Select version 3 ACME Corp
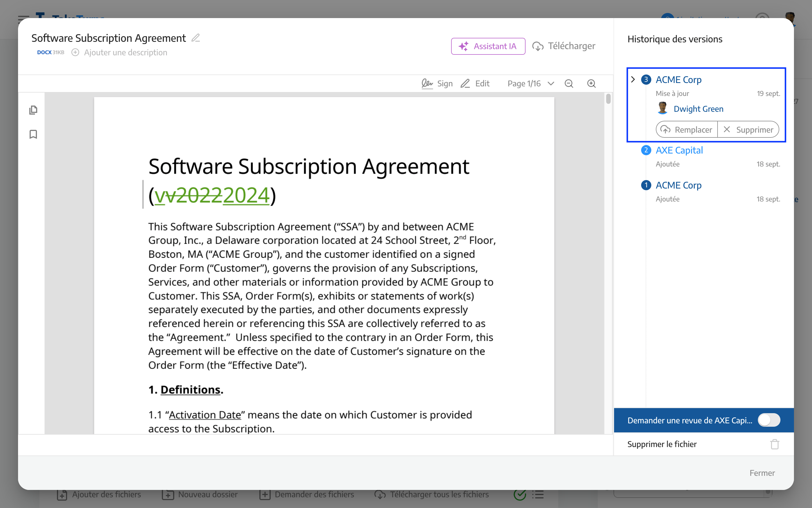The width and height of the screenshot is (812, 508). point(678,80)
